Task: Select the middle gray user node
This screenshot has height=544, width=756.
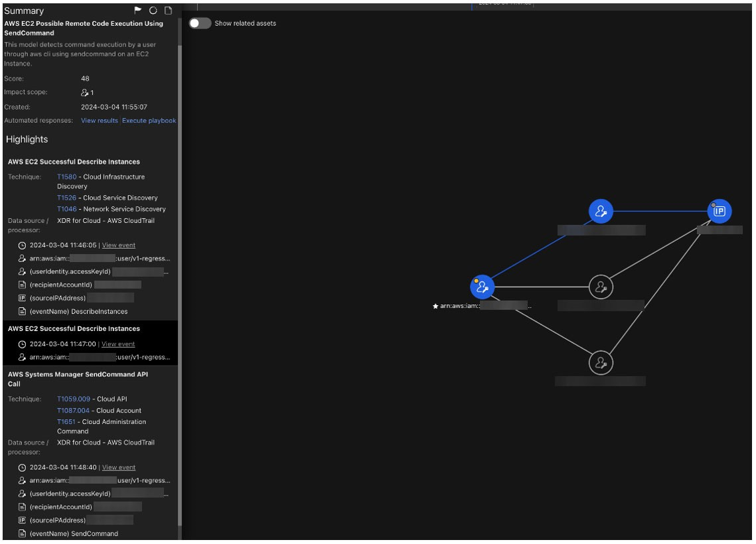Action: (601, 287)
